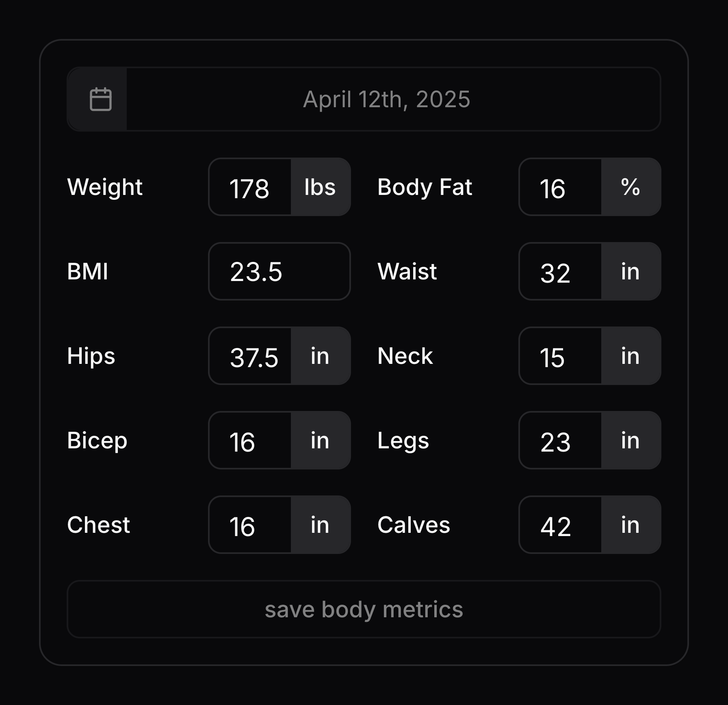728x705 pixels.
Task: Click the Bicep value field
Action: pyautogui.click(x=250, y=441)
